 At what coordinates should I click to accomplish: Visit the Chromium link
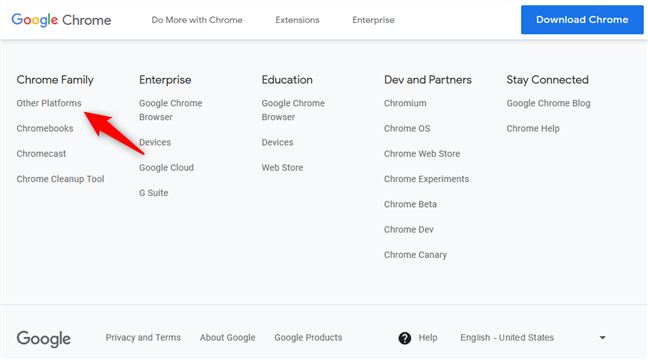click(x=405, y=103)
